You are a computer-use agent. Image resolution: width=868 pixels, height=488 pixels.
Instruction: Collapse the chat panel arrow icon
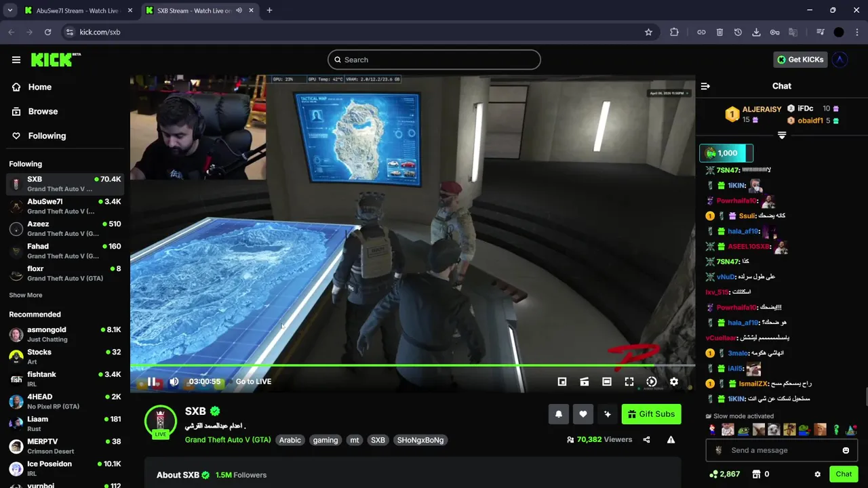point(705,86)
